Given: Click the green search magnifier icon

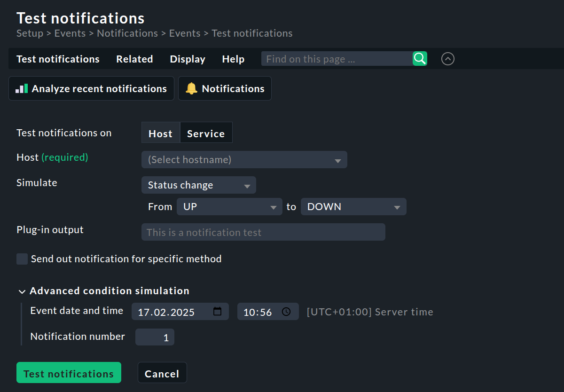Looking at the screenshot, I should coord(419,58).
